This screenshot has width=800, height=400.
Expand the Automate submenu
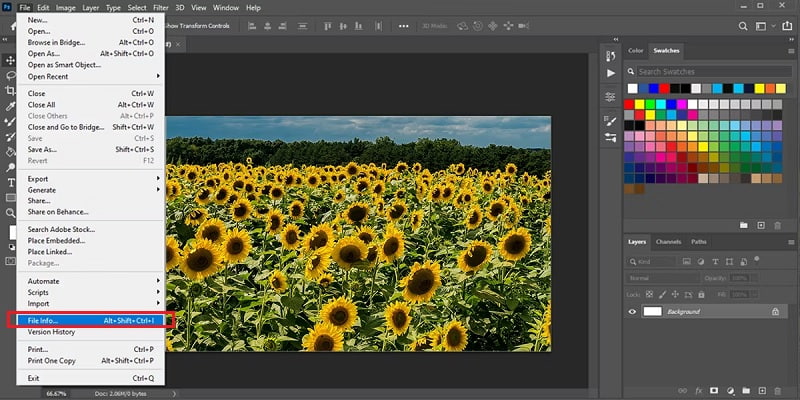point(90,281)
